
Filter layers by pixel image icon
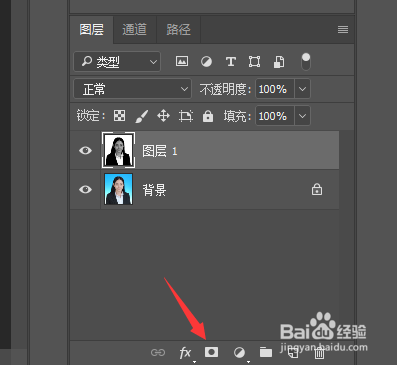pos(182,61)
